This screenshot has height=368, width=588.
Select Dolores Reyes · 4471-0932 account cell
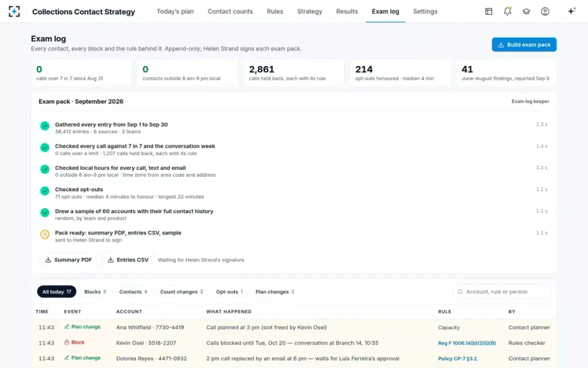pyautogui.click(x=151, y=359)
